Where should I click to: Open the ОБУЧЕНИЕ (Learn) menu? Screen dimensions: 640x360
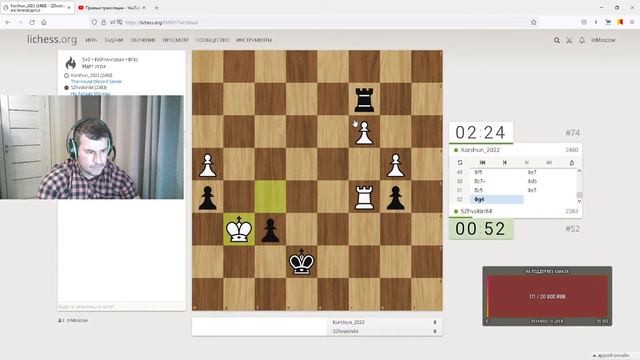[x=143, y=40]
